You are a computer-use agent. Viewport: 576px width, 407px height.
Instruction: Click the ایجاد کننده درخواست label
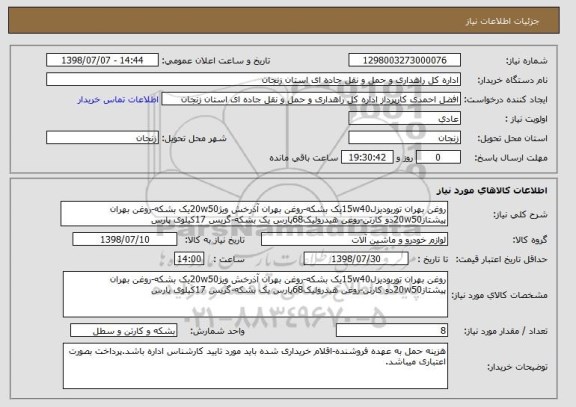coord(506,100)
